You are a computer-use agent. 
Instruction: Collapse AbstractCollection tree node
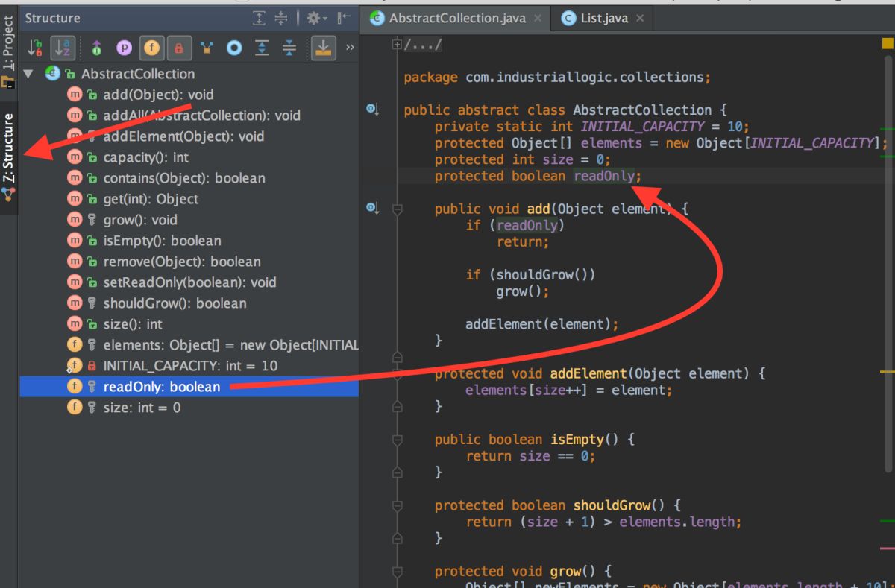click(28, 74)
